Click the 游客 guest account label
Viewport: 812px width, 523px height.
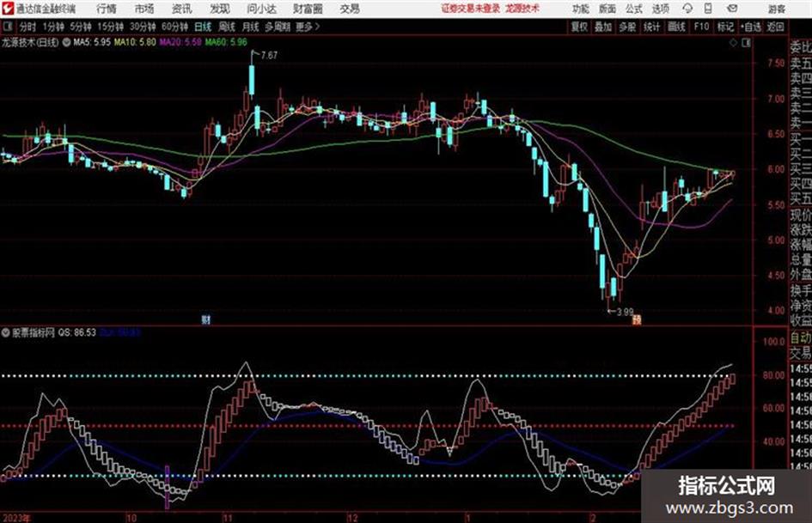point(777,9)
